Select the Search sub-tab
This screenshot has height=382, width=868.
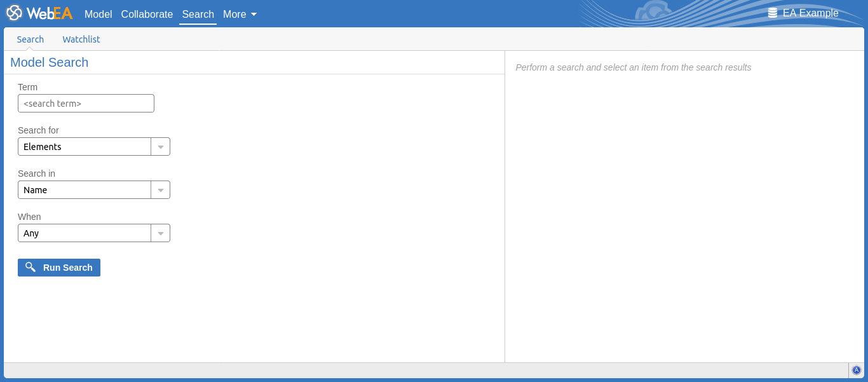coord(31,39)
